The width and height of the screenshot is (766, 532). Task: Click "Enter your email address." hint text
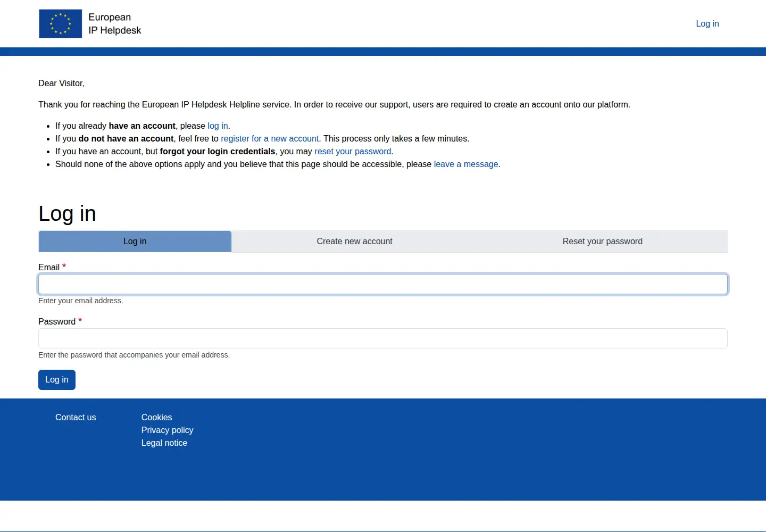click(81, 301)
